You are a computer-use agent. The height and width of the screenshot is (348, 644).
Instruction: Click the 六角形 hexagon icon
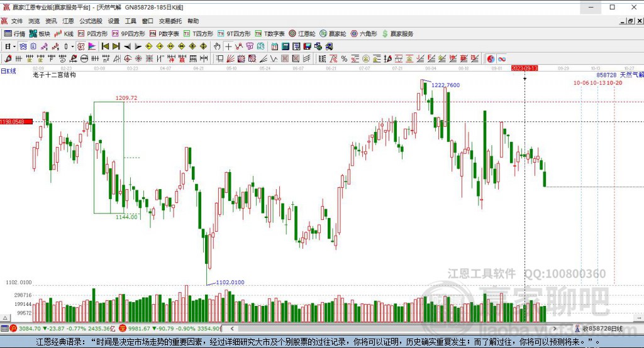(x=354, y=34)
